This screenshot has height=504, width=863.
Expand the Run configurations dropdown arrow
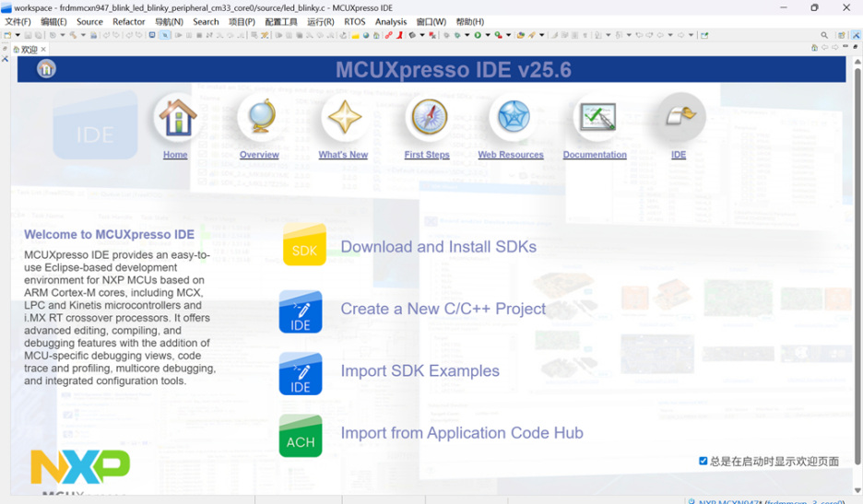(488, 35)
